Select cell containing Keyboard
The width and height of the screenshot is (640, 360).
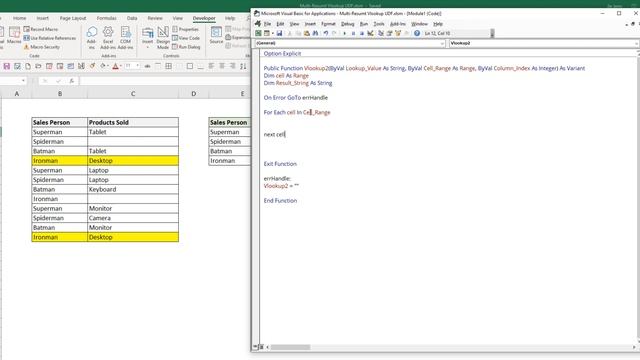coord(133,189)
